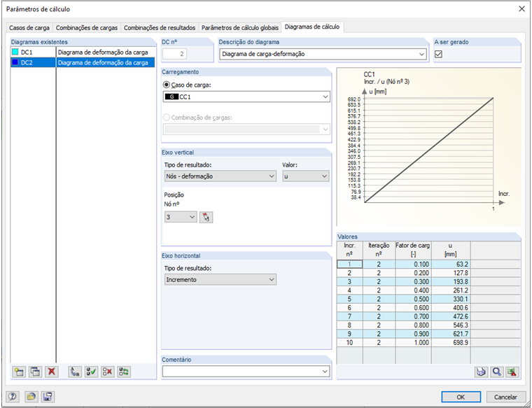Create a new calculation diagram

tap(19, 372)
